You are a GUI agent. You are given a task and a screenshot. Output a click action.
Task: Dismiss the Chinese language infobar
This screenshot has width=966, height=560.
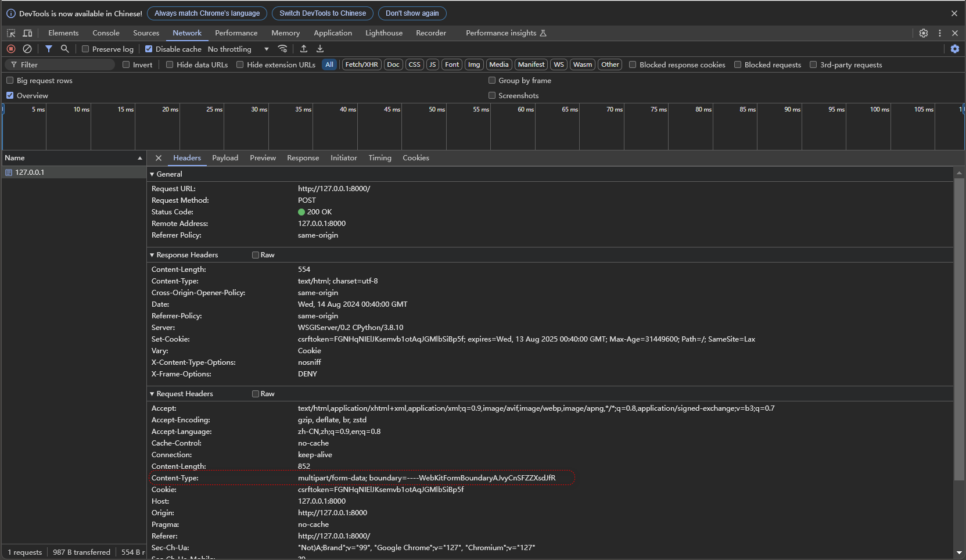pos(954,13)
